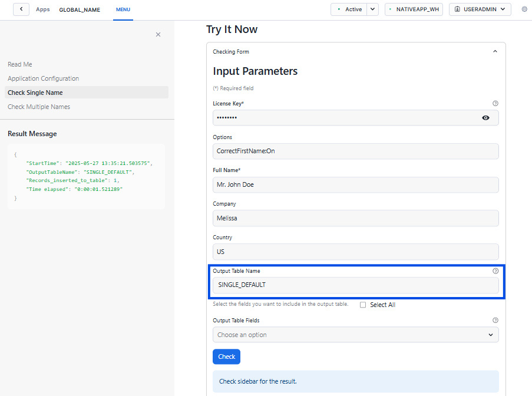Click "OutputTableName": "SINGLE_DEFAULT" result line
This screenshot has width=532, height=396.
pos(80,172)
